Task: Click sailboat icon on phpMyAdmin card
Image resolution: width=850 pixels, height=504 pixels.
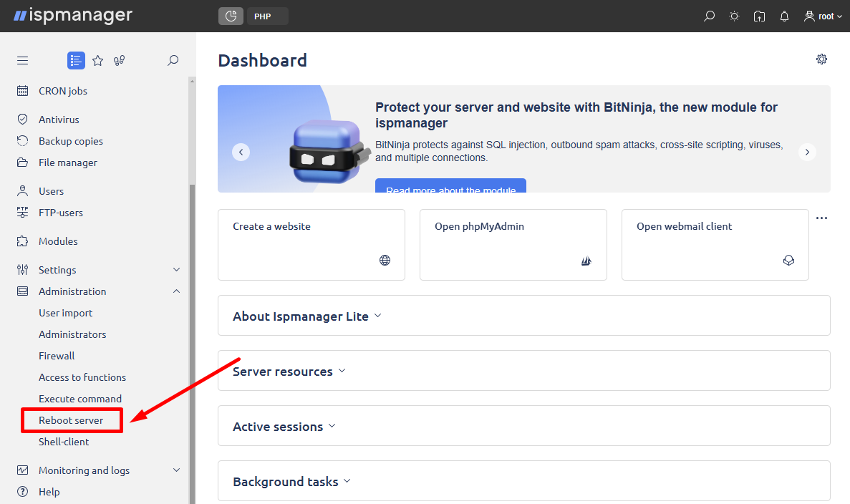Action: tap(586, 261)
